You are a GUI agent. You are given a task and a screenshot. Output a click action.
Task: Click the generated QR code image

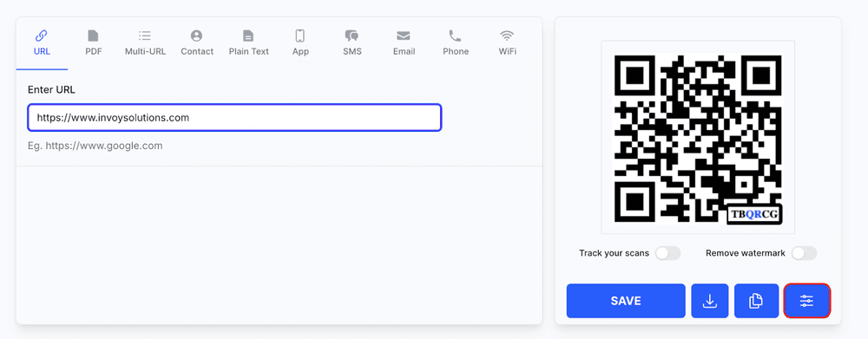click(698, 138)
